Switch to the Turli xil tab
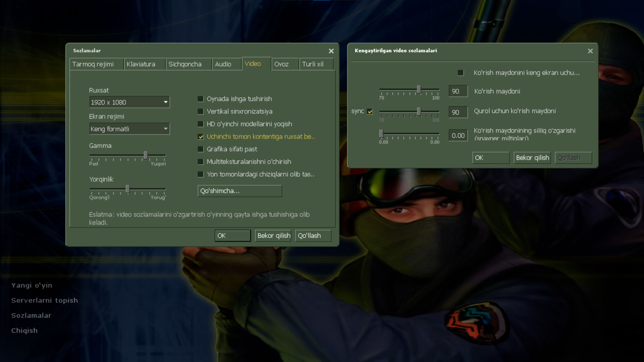 (x=316, y=64)
